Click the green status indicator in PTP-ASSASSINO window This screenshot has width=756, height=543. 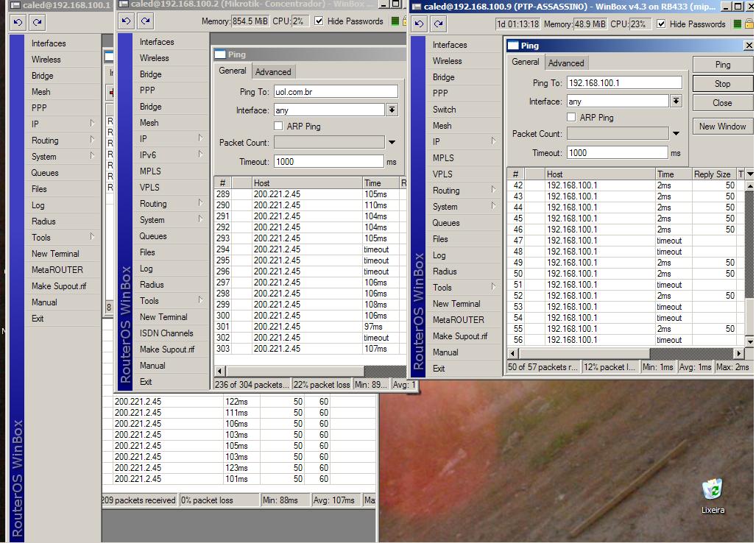click(737, 24)
